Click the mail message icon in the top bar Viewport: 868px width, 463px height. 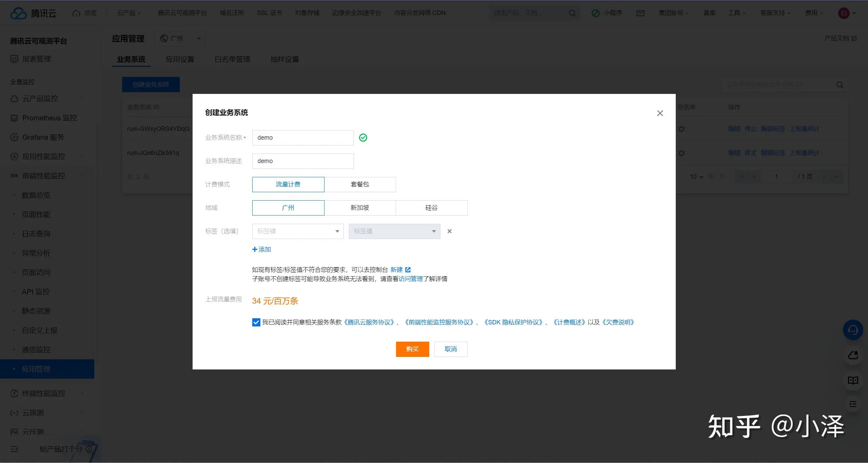click(x=640, y=13)
